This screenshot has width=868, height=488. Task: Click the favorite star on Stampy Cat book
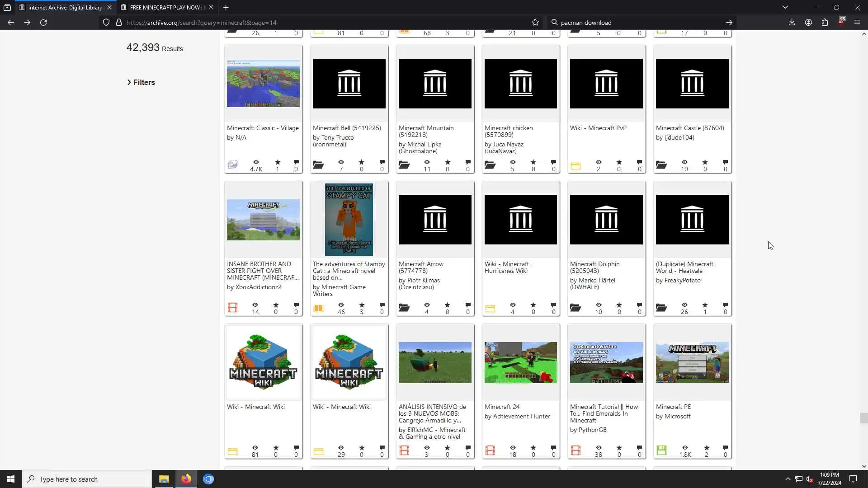361,305
